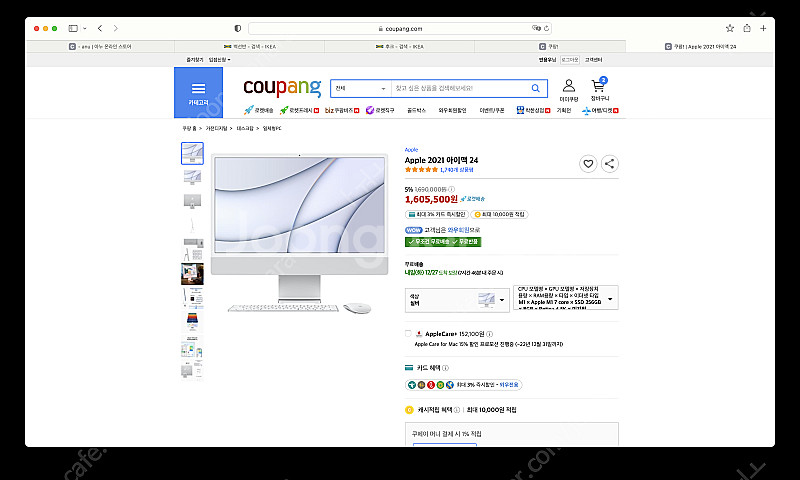Click the Coupang logo
Image resolution: width=800 pixels, height=480 pixels.
(282, 87)
